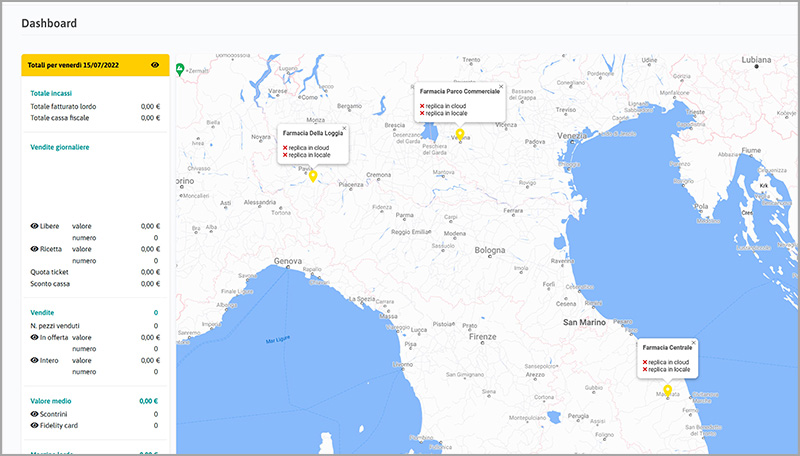Toggle visibility eye next to Ricetta
The image size is (800, 456).
(35, 248)
